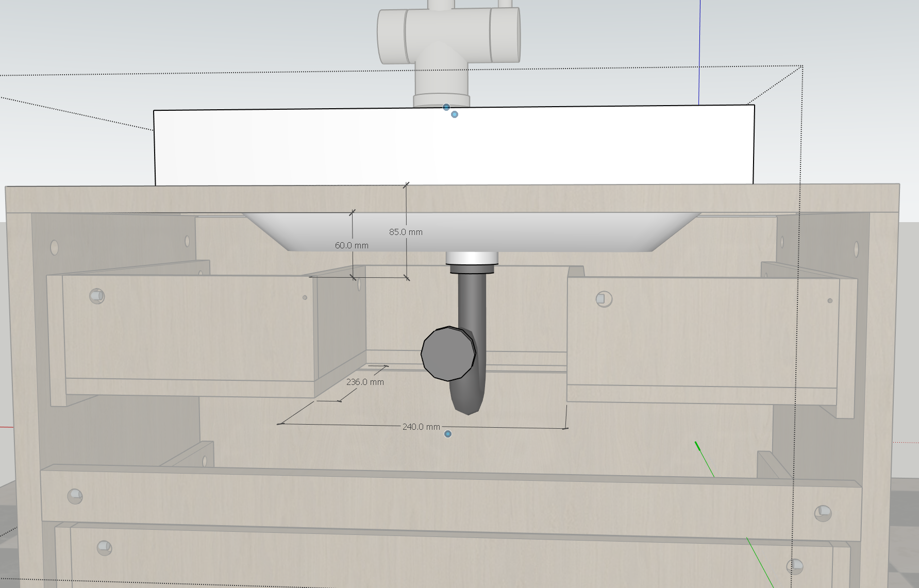The image size is (919, 588).
Task: Click cam lock hole on left upper drawer
Action: coord(96,296)
